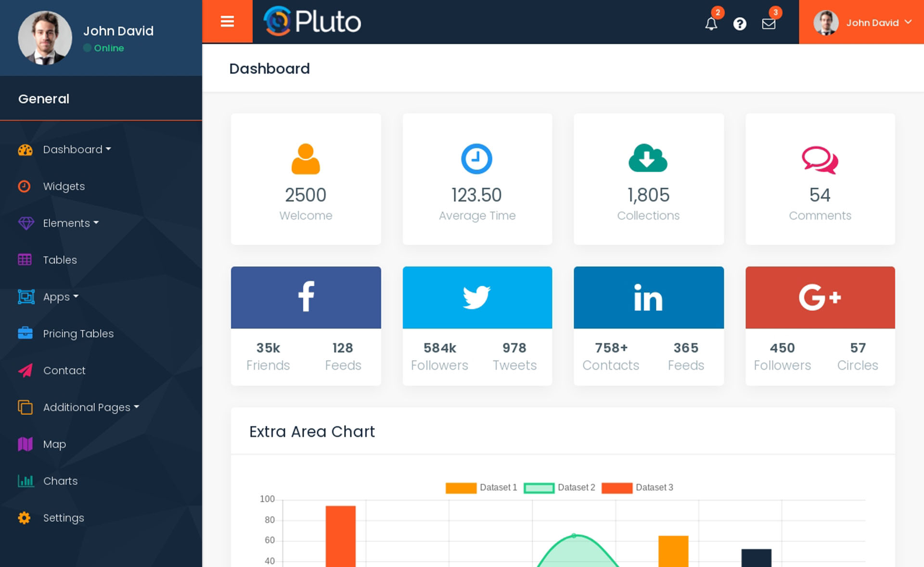
Task: Click the Widgets circle icon
Action: tap(25, 185)
